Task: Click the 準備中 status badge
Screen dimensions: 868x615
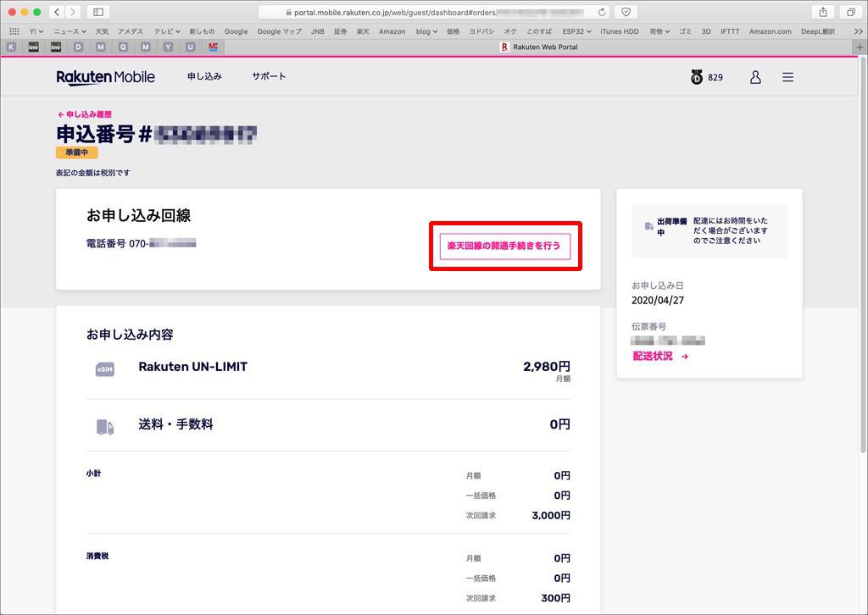Action: (x=77, y=152)
